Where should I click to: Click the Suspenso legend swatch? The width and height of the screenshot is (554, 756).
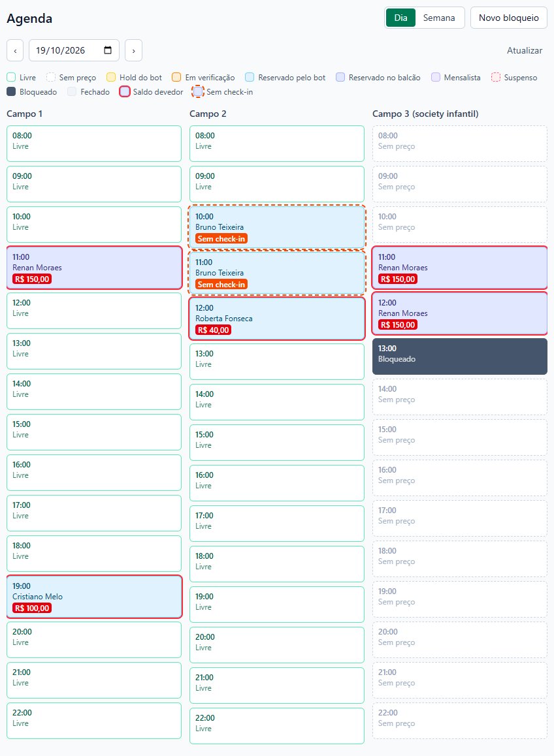pos(496,77)
